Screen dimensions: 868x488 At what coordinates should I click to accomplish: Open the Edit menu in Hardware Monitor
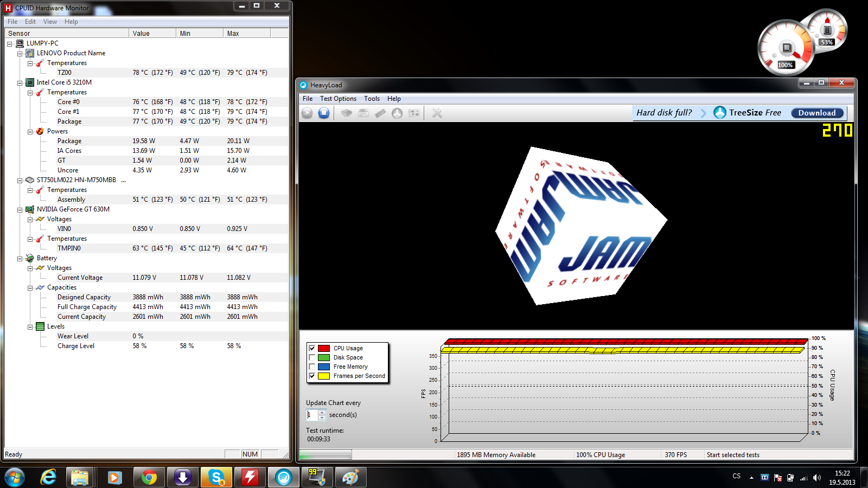30,22
